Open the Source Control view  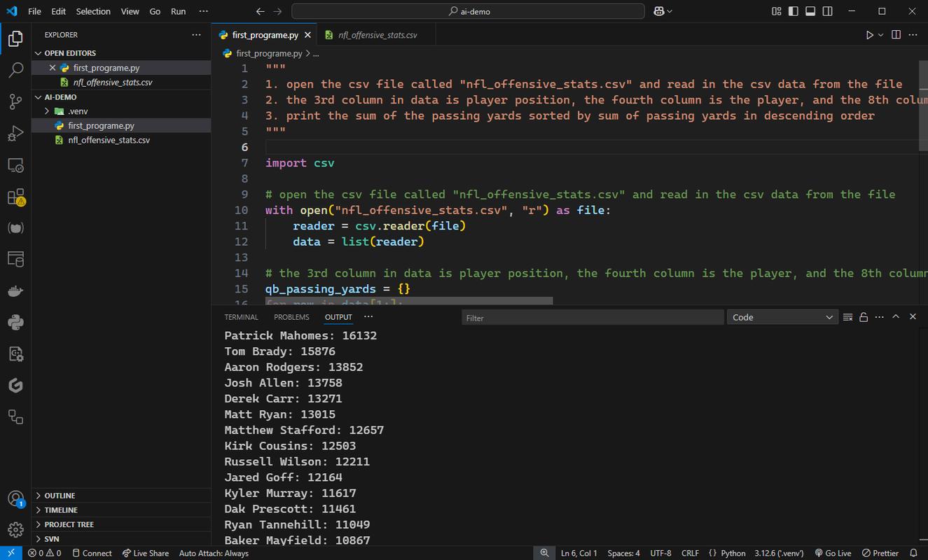pos(15,101)
